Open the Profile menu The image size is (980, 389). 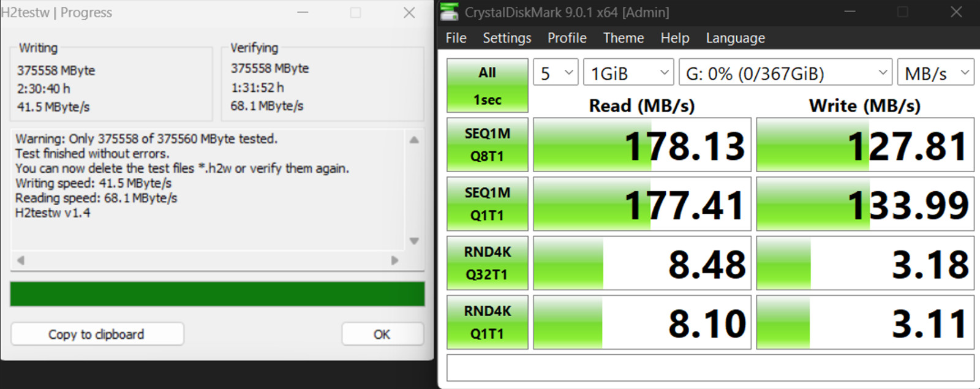coord(567,38)
